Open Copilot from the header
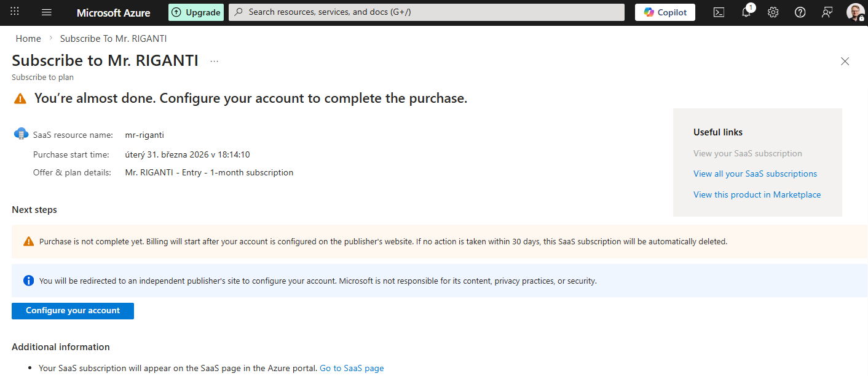Screen dimensions: 868x376 tap(665, 12)
